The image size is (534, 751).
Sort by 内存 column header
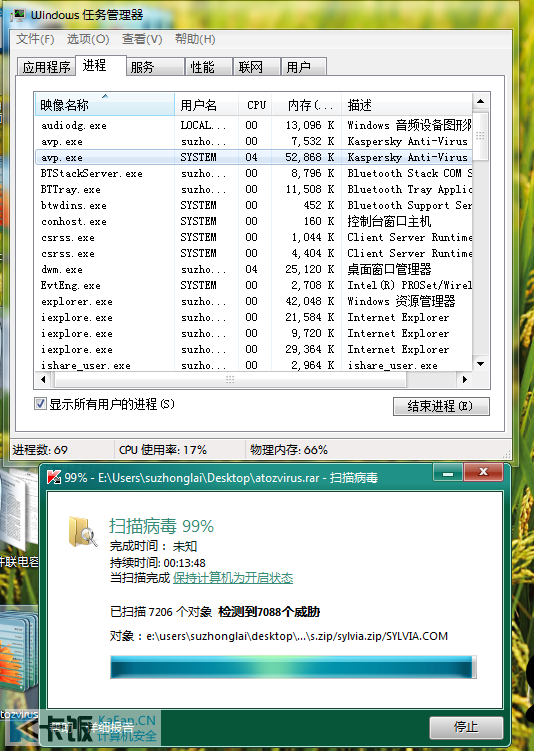coord(307,105)
